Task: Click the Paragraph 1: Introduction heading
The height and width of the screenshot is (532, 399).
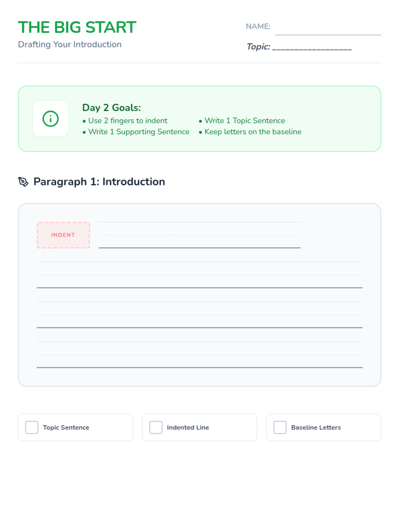Action: coord(99,182)
